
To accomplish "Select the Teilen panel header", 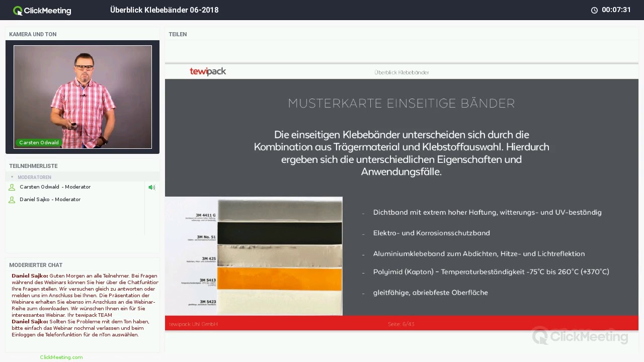I will (x=178, y=34).
